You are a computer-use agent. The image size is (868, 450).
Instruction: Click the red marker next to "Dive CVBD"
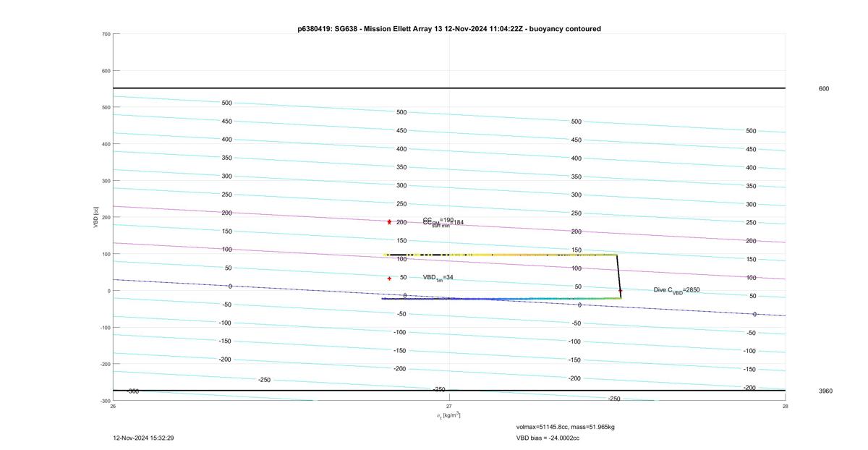(x=620, y=291)
